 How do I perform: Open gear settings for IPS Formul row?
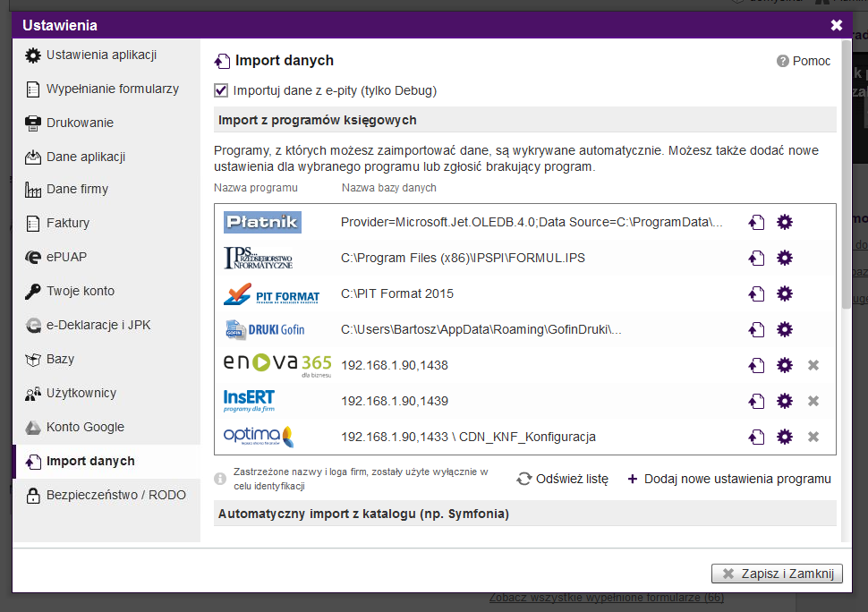785,258
